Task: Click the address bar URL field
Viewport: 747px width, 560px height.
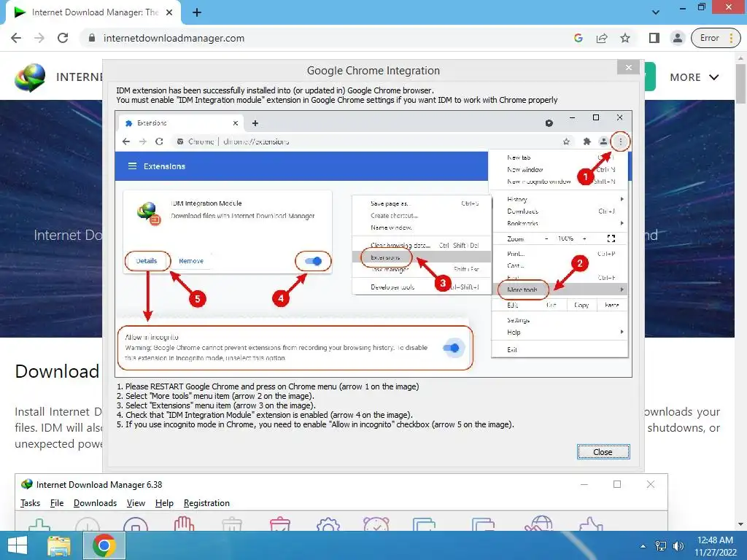Action: [328, 38]
